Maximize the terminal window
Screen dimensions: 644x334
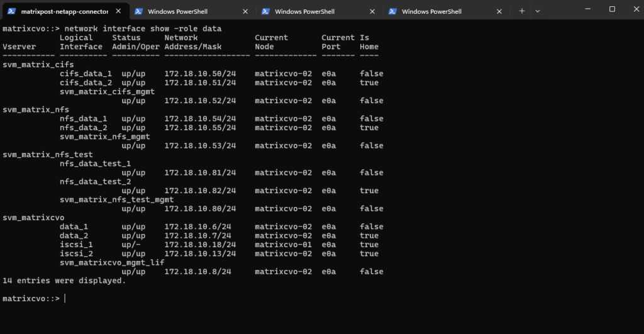(x=612, y=9)
